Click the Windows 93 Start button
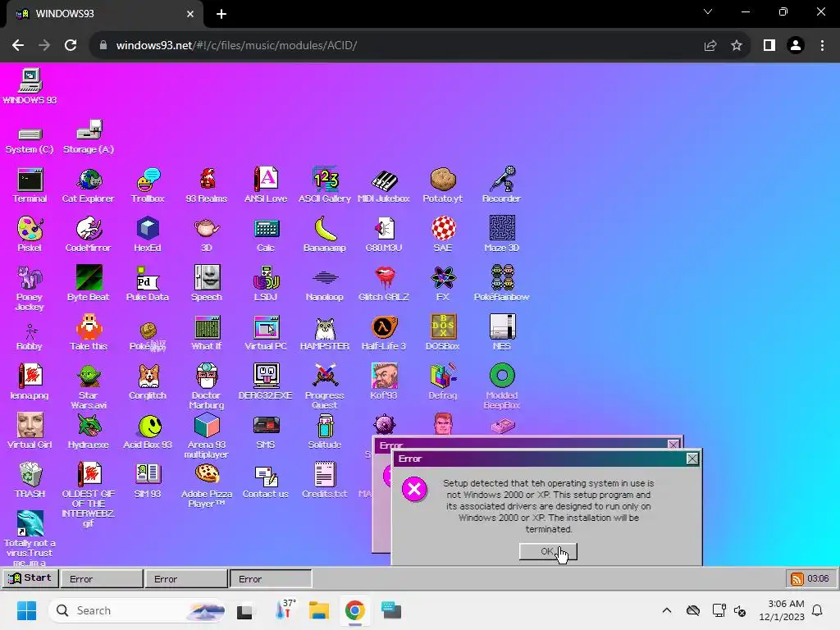Viewport: 840px width, 630px height. point(31,578)
